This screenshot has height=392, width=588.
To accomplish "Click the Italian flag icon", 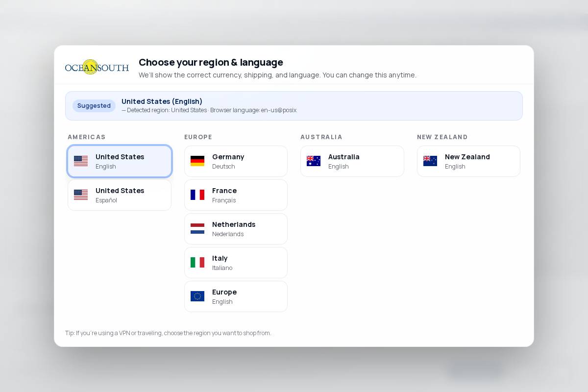I will point(197,262).
